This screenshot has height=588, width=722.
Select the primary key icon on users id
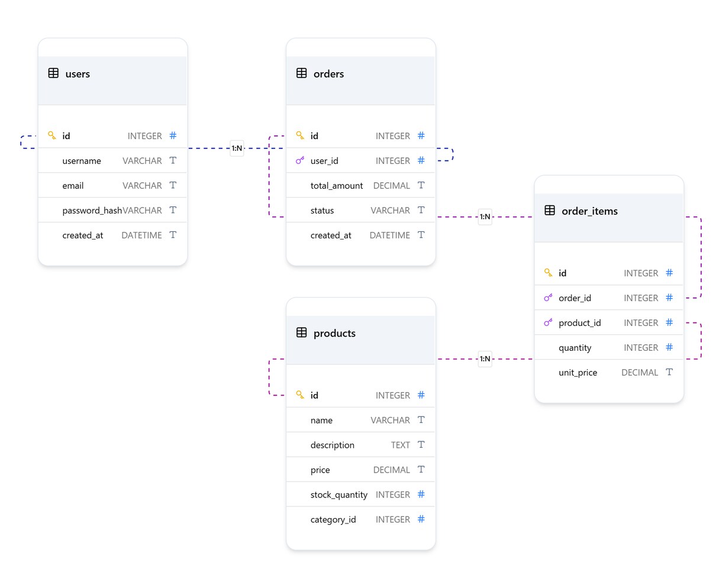click(x=52, y=135)
